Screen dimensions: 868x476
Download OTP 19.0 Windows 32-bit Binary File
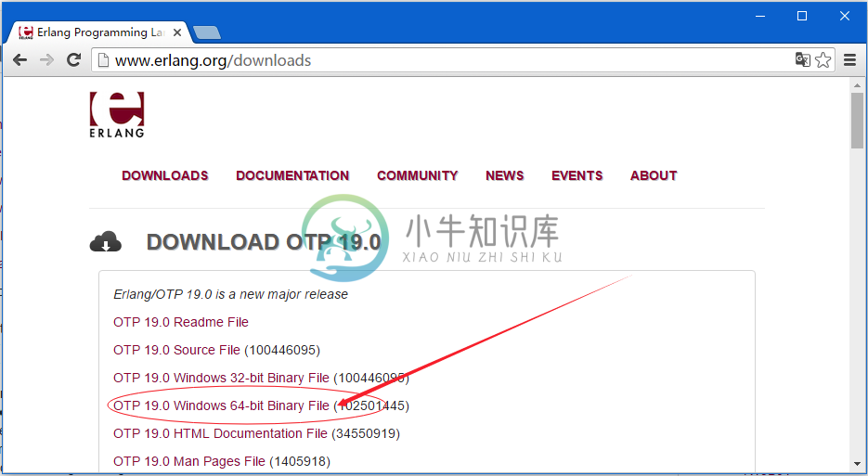222,378
